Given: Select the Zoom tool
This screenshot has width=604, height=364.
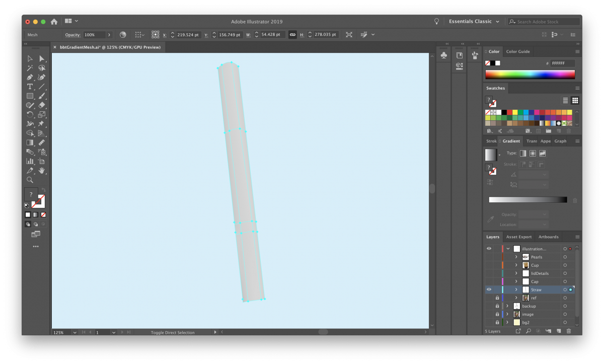Looking at the screenshot, I should [x=30, y=180].
